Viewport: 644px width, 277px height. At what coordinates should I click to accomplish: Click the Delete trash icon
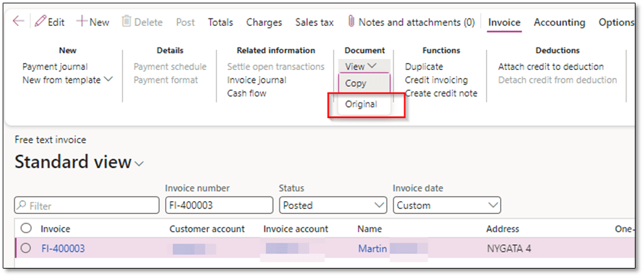tap(126, 22)
